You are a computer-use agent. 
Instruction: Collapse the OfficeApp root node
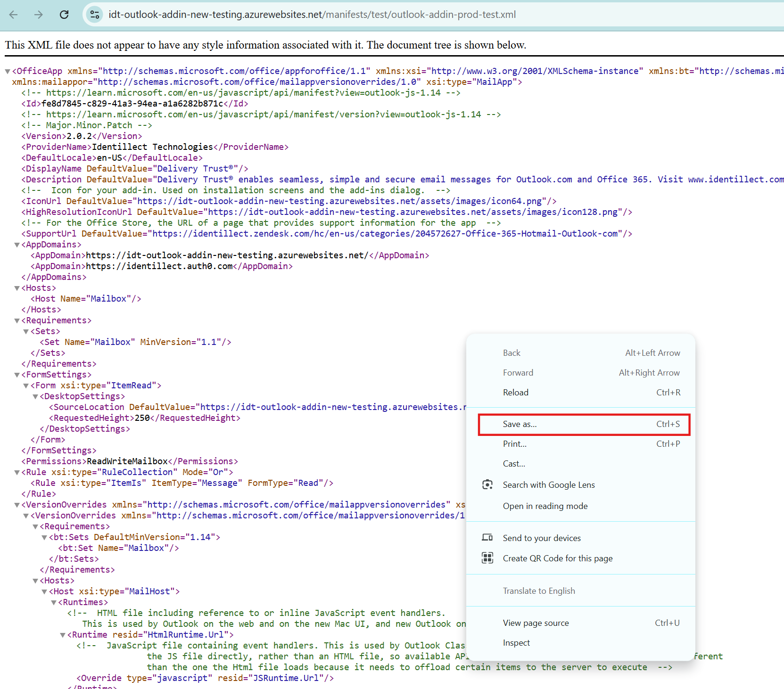coord(8,72)
